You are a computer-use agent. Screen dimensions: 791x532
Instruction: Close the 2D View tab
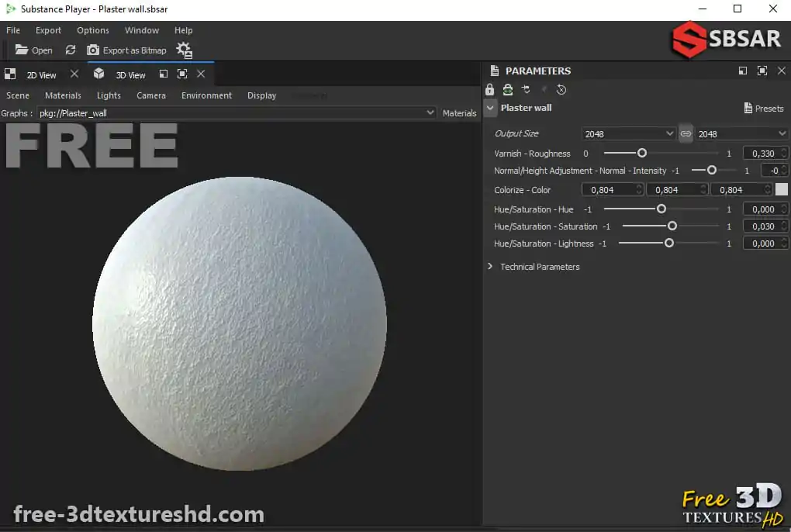click(x=74, y=74)
